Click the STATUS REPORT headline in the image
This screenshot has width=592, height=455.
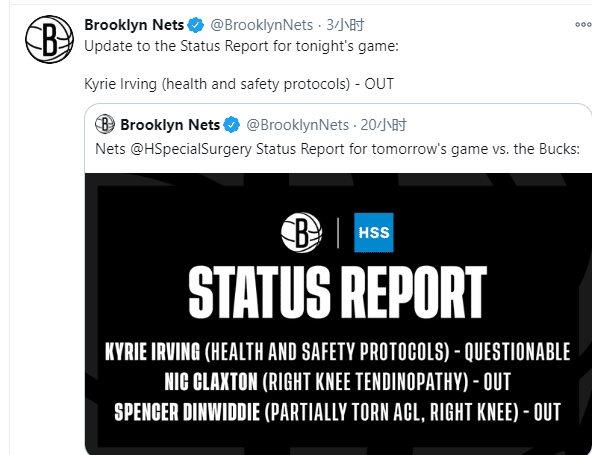(x=338, y=292)
